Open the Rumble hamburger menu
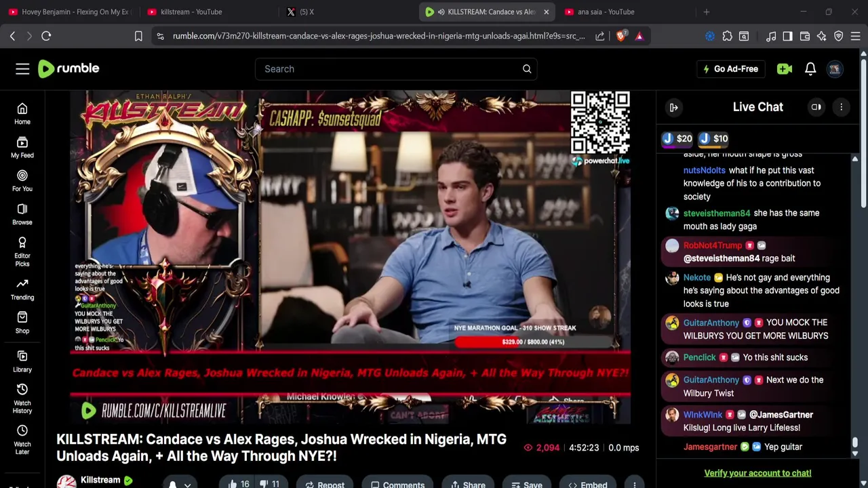This screenshot has height=488, width=868. 22,68
